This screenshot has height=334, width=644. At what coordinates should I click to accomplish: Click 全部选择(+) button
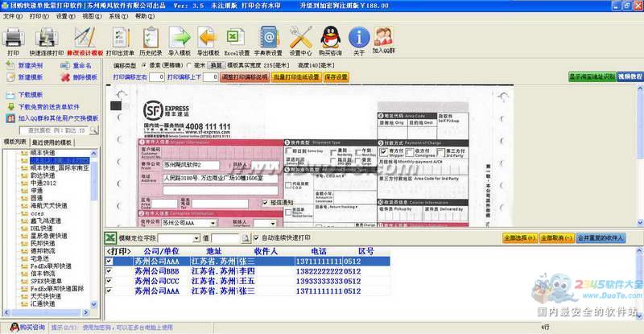[519, 238]
